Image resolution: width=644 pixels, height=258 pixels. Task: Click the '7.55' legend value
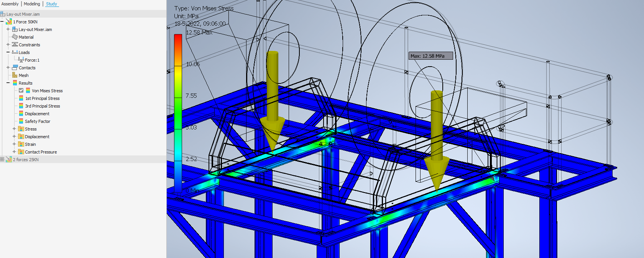click(191, 96)
